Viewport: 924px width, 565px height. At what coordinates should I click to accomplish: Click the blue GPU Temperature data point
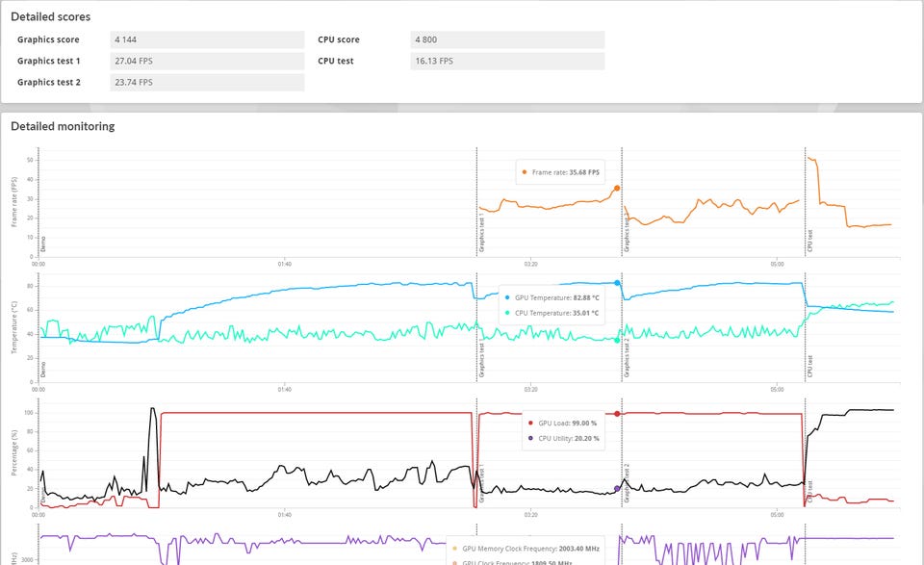(x=617, y=283)
